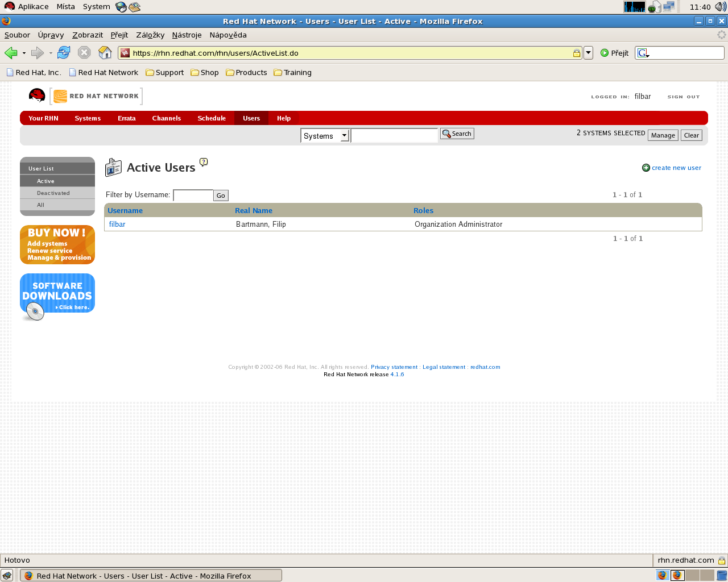Open the Úpravy menu
This screenshot has width=728, height=582.
(x=51, y=35)
